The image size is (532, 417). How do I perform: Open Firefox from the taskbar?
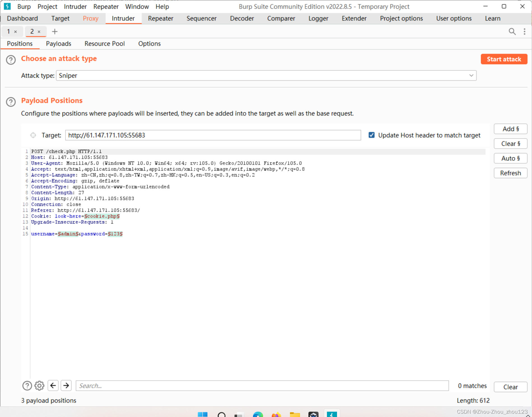(x=276, y=414)
